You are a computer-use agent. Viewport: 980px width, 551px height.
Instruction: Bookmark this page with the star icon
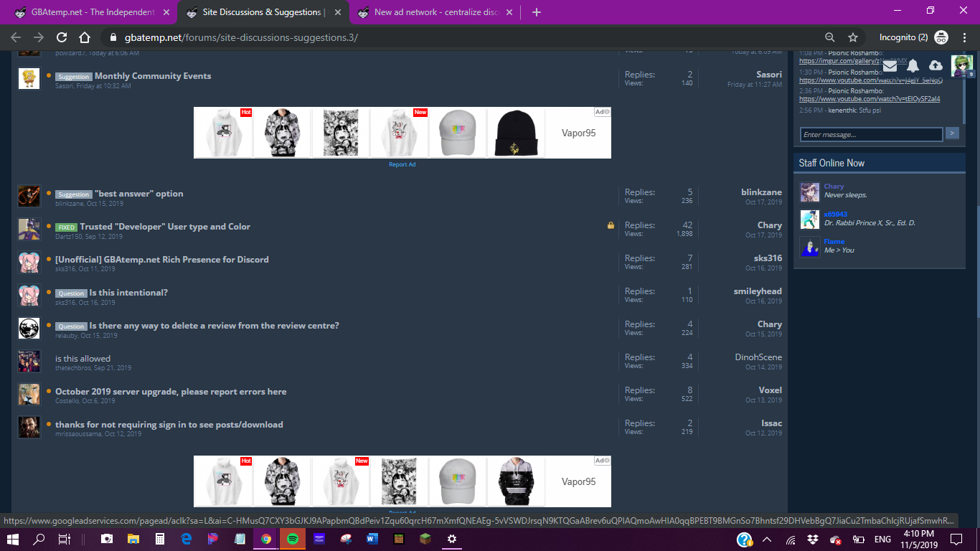pyautogui.click(x=853, y=37)
